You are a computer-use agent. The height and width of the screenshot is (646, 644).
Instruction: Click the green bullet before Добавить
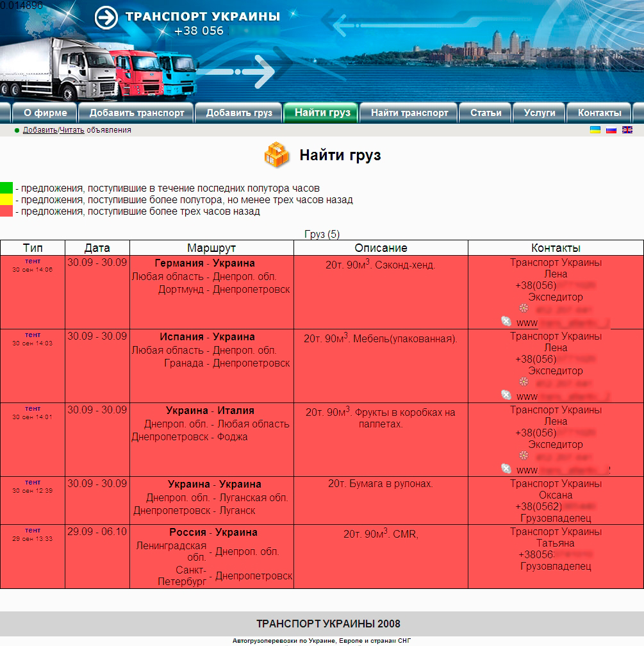tap(17, 131)
